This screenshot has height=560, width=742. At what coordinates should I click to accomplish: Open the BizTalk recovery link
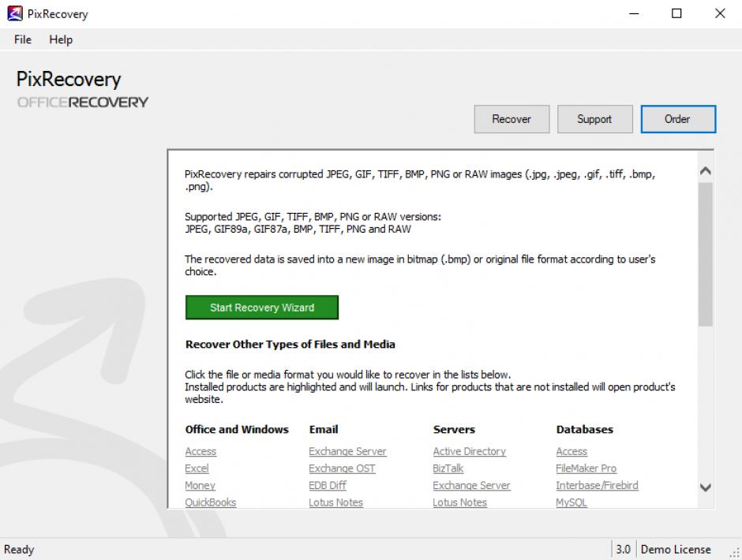pos(448,469)
